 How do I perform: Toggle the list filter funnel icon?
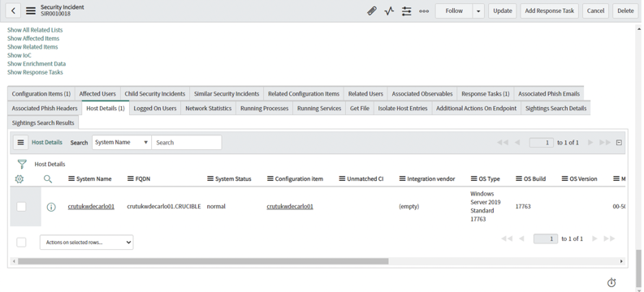click(x=22, y=164)
